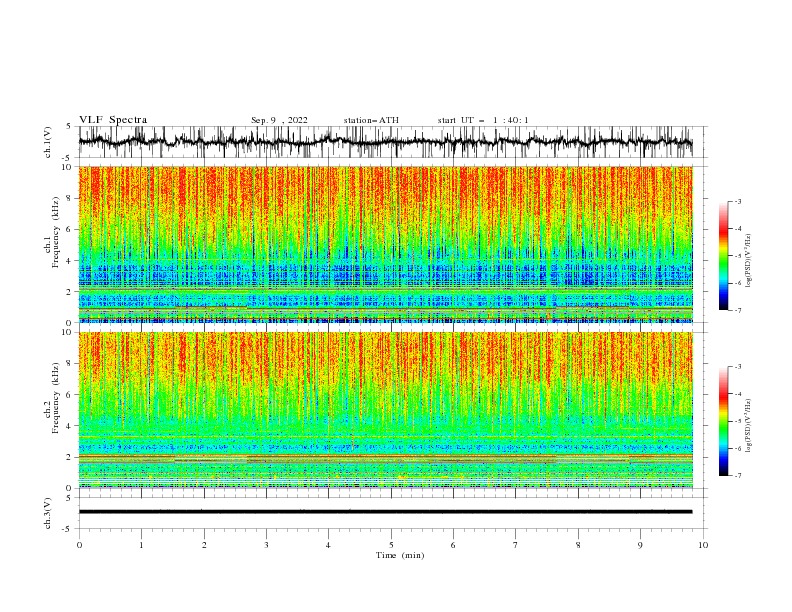Click the ch.1 spectrogram color bar
Image resolution: width=792 pixels, height=612 pixels.
tap(723, 256)
